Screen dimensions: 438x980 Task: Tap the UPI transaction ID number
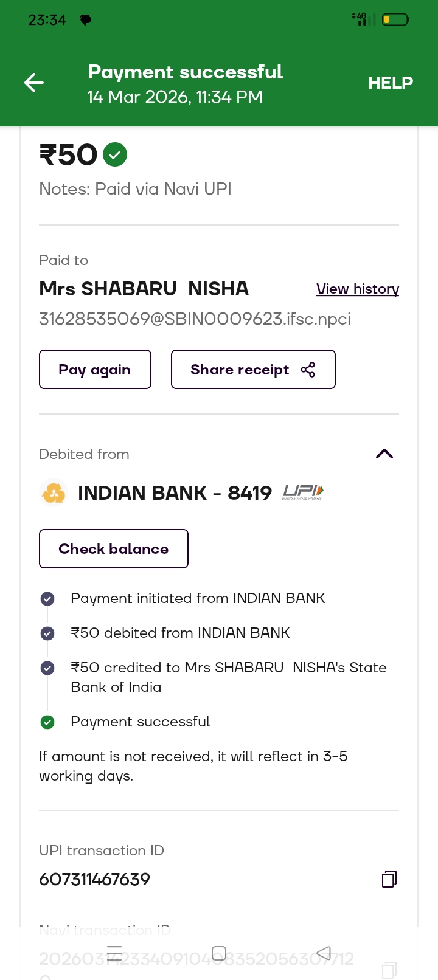[94, 879]
